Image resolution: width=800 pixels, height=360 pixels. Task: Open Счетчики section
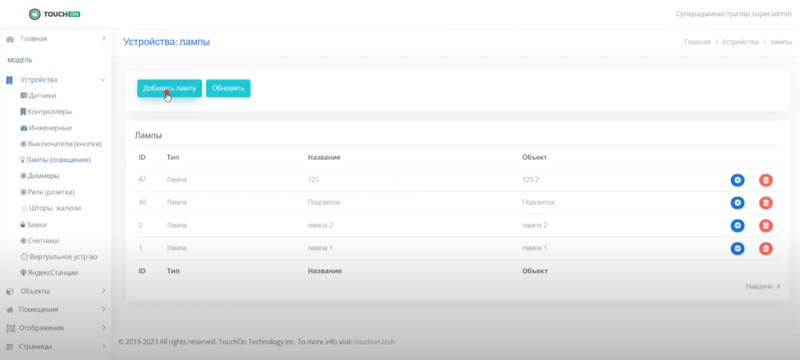(x=40, y=241)
